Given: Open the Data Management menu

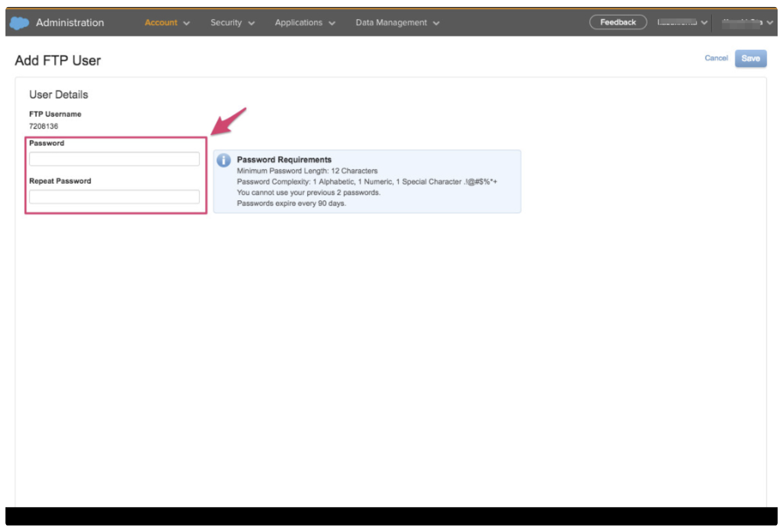Looking at the screenshot, I should 391,23.
